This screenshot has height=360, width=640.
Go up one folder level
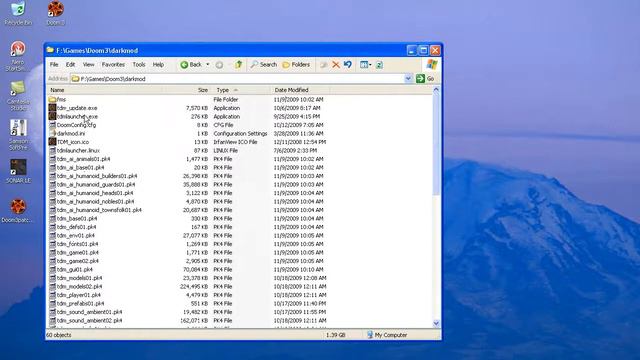239,64
